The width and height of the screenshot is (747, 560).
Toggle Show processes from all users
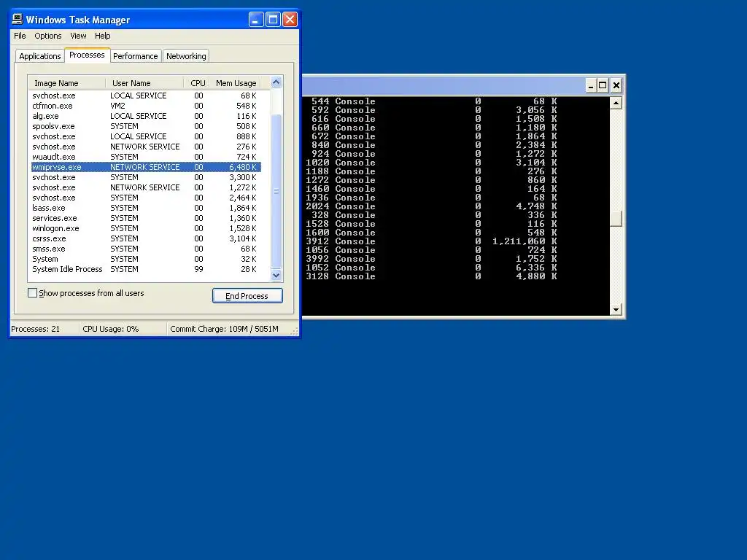pyautogui.click(x=32, y=293)
